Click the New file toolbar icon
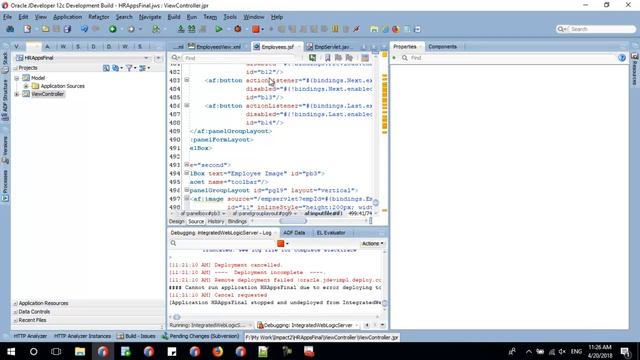Image resolution: width=640 pixels, height=360 pixels. pos(27,29)
